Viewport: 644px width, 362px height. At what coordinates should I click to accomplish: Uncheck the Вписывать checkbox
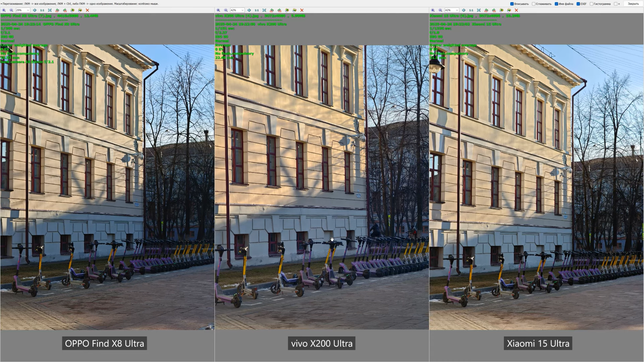click(x=512, y=4)
